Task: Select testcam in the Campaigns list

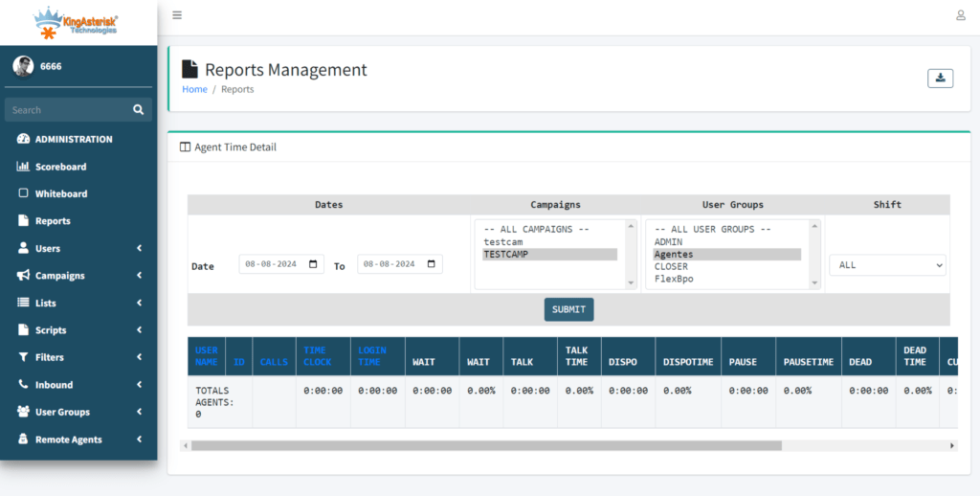Action: click(x=503, y=242)
